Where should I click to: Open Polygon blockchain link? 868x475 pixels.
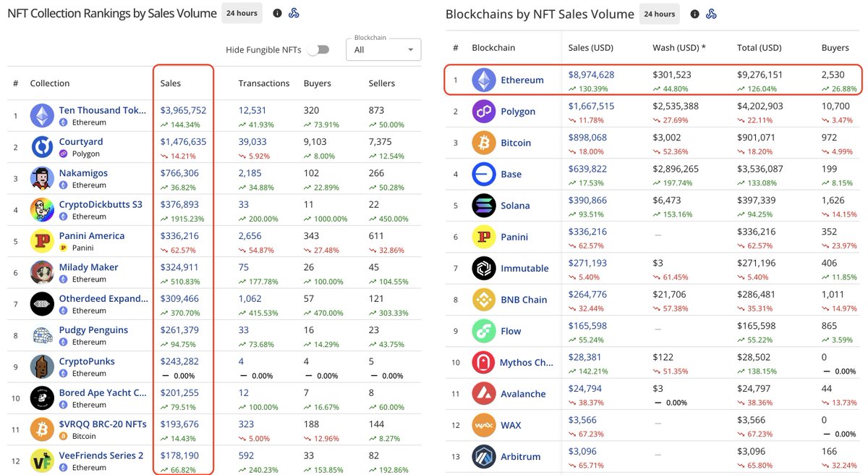(518, 112)
